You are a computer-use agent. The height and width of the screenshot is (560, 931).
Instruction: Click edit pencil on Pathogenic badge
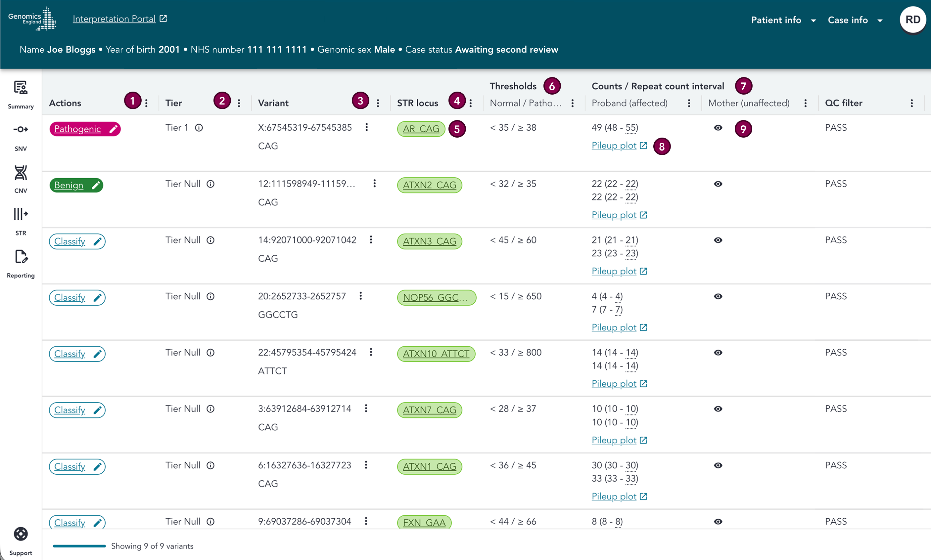pyautogui.click(x=113, y=129)
